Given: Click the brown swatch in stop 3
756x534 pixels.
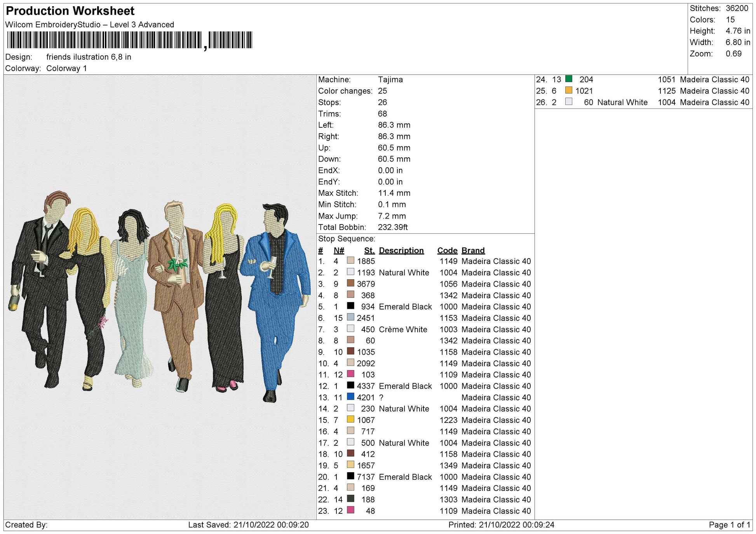Looking at the screenshot, I should click(350, 283).
